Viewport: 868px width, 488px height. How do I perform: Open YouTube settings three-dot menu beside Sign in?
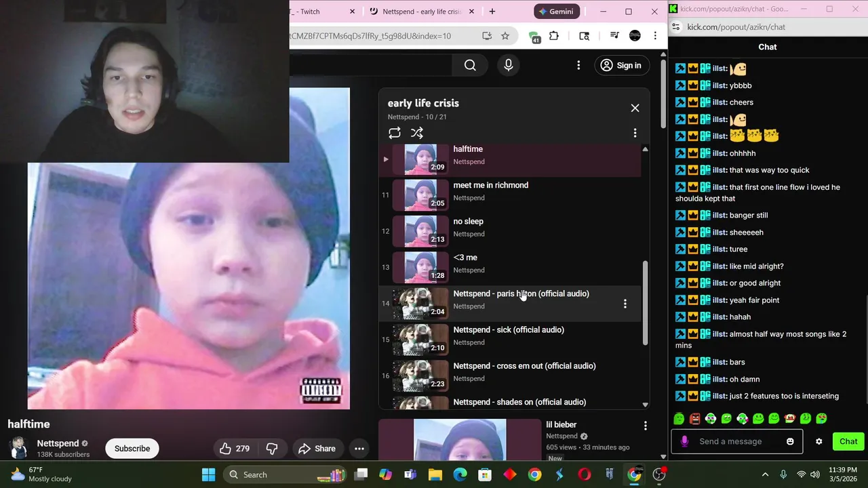coord(578,65)
